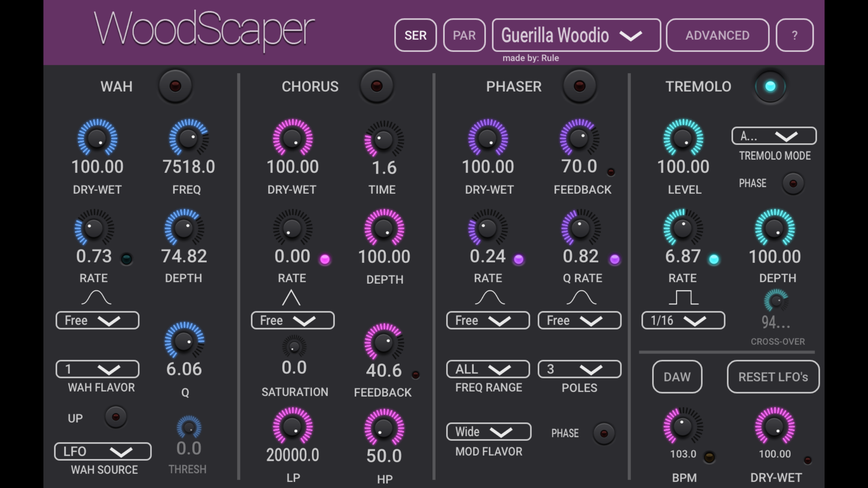This screenshot has width=868, height=488.
Task: Select SER routing mode
Action: [x=416, y=35]
